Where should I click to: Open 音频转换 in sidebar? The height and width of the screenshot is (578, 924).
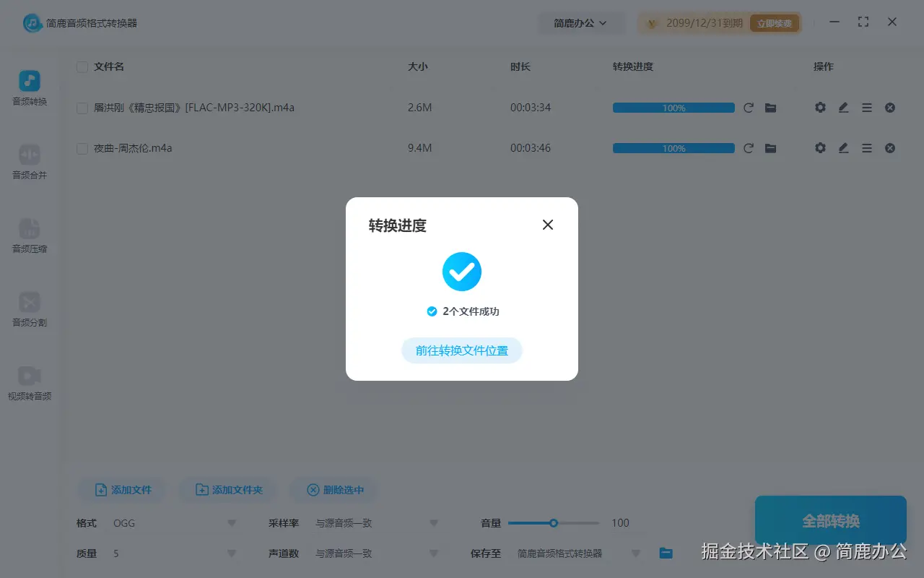coord(30,89)
